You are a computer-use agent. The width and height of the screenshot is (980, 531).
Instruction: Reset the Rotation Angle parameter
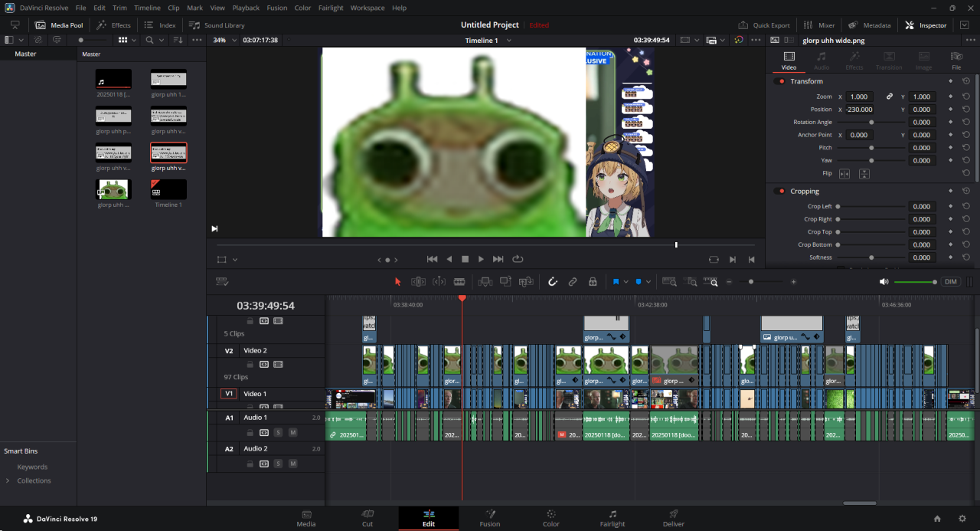[966, 123]
